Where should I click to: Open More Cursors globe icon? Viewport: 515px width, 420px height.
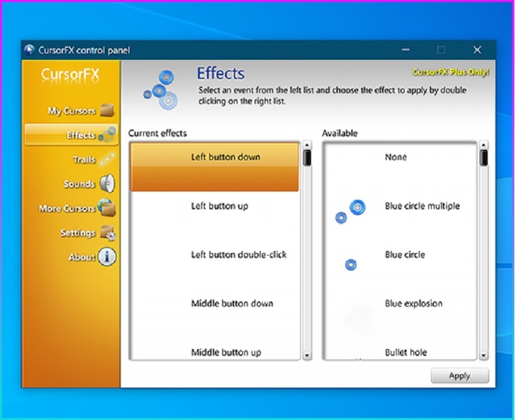pyautogui.click(x=107, y=208)
